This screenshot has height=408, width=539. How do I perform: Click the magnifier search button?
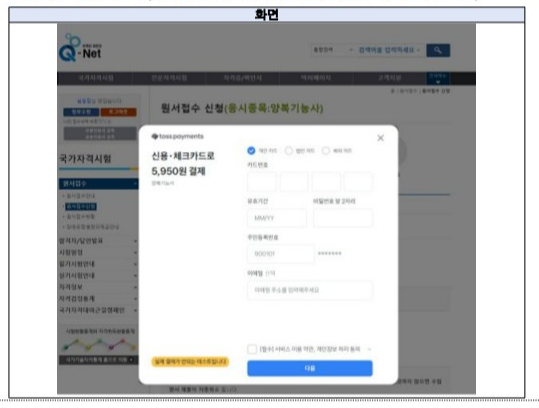(438, 50)
